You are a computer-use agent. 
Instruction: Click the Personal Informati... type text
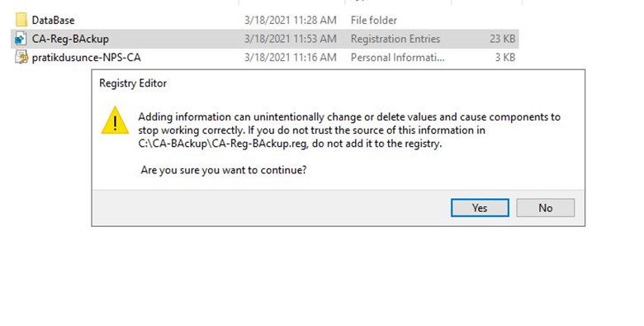398,58
